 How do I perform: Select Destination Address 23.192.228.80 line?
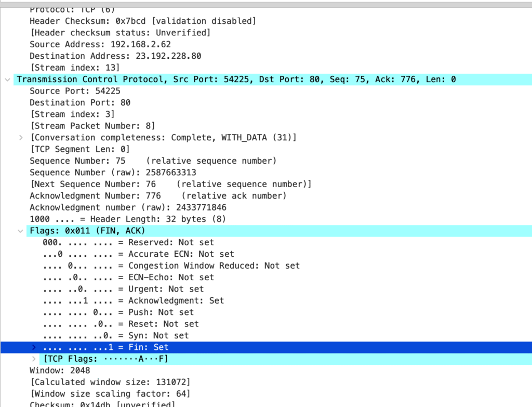115,56
